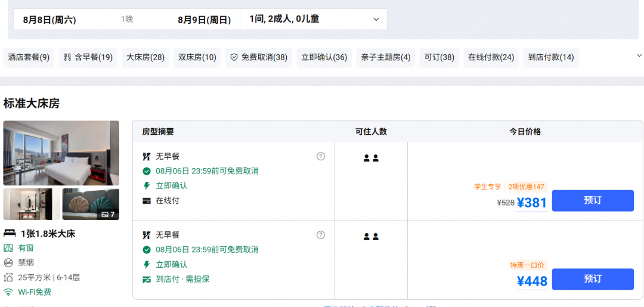644x307 pixels.
Task: Click the ¥448 price
Action: pyautogui.click(x=532, y=281)
